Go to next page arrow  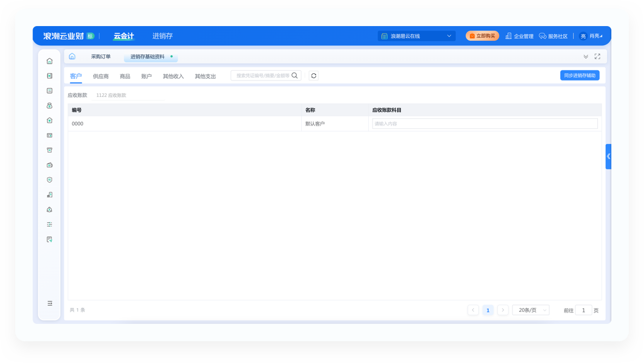[503, 310]
